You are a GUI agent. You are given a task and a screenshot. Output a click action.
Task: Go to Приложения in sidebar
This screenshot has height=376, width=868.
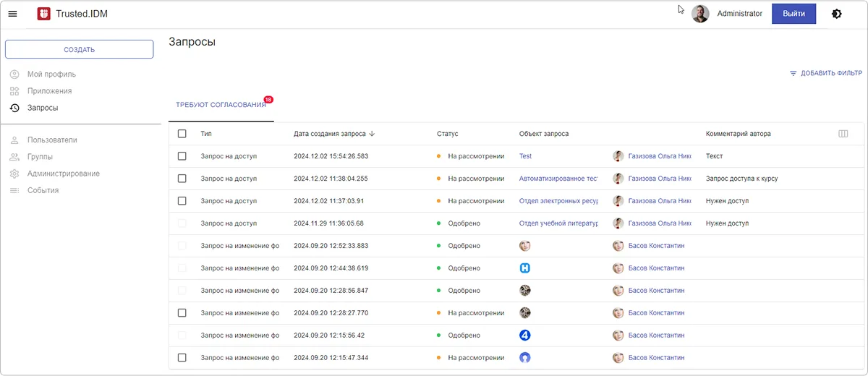(x=49, y=91)
